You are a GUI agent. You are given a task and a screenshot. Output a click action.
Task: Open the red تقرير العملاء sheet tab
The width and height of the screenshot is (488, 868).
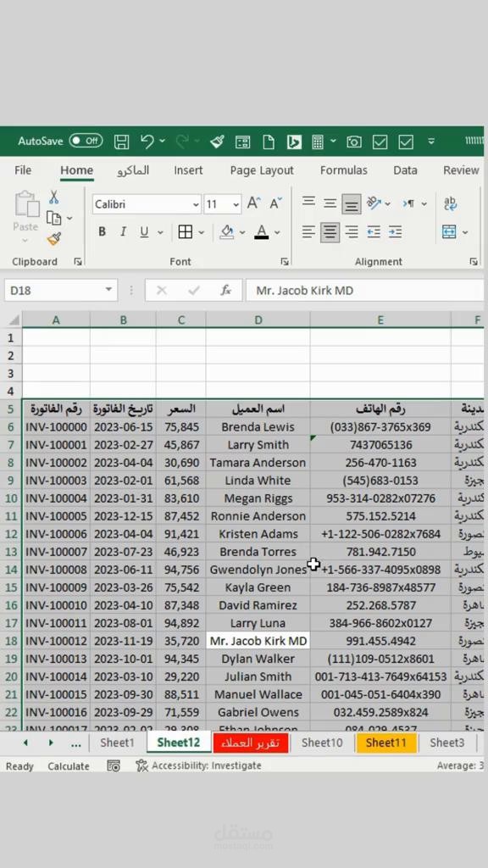click(x=251, y=743)
